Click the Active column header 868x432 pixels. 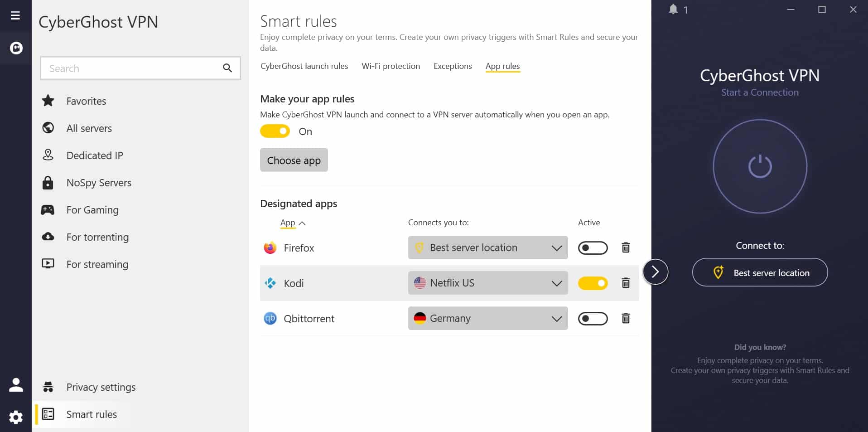[588, 223]
